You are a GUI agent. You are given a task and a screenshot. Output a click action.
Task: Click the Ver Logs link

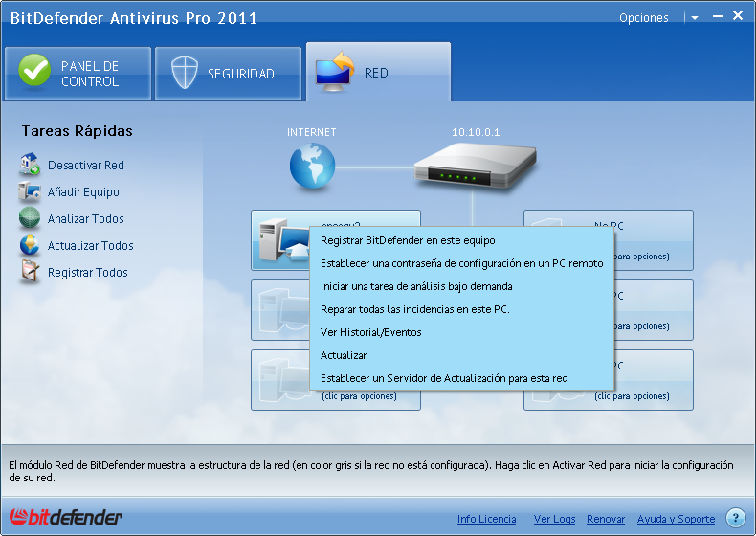pyautogui.click(x=554, y=519)
